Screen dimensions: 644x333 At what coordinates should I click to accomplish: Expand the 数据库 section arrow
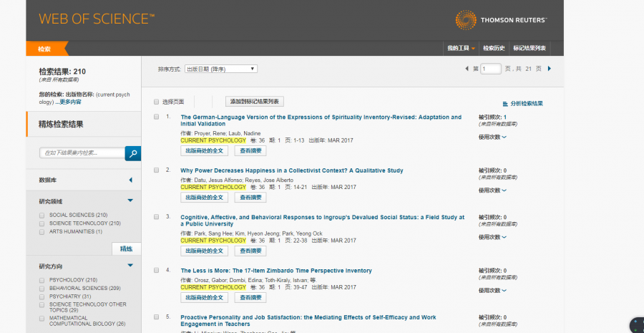[x=131, y=180]
